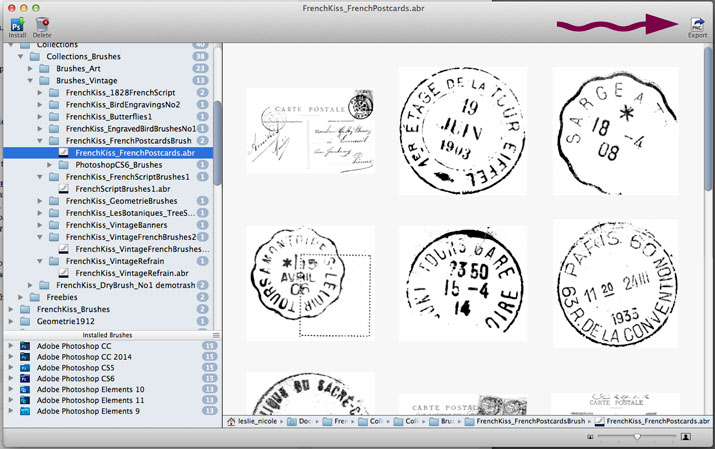Select the FrenchKiss_BirdEngravingsNo2 folder

[123, 105]
